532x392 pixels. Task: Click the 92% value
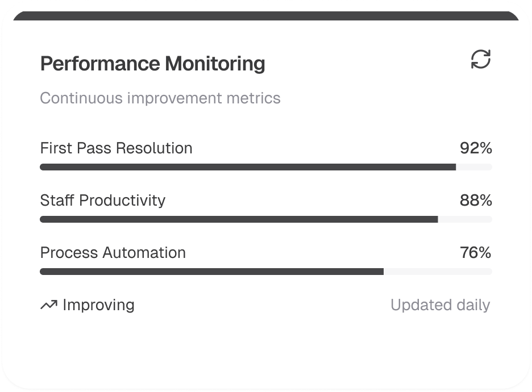coord(476,148)
